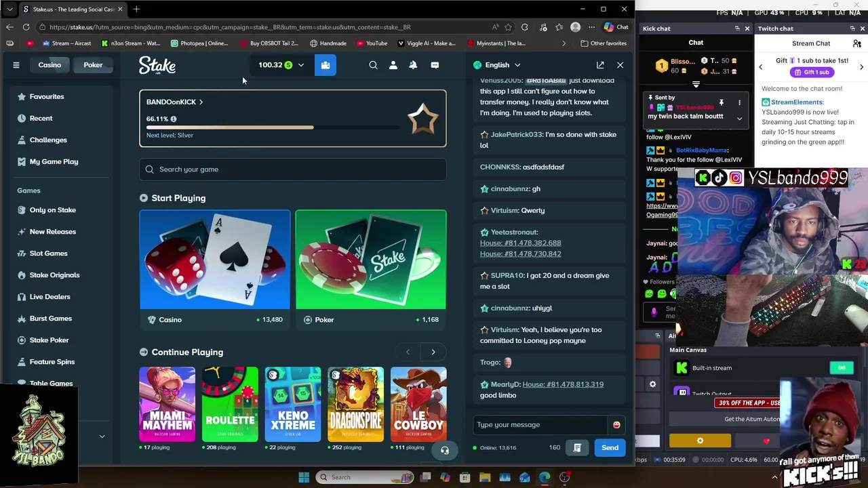Open pinned message three-dot options

click(x=739, y=102)
